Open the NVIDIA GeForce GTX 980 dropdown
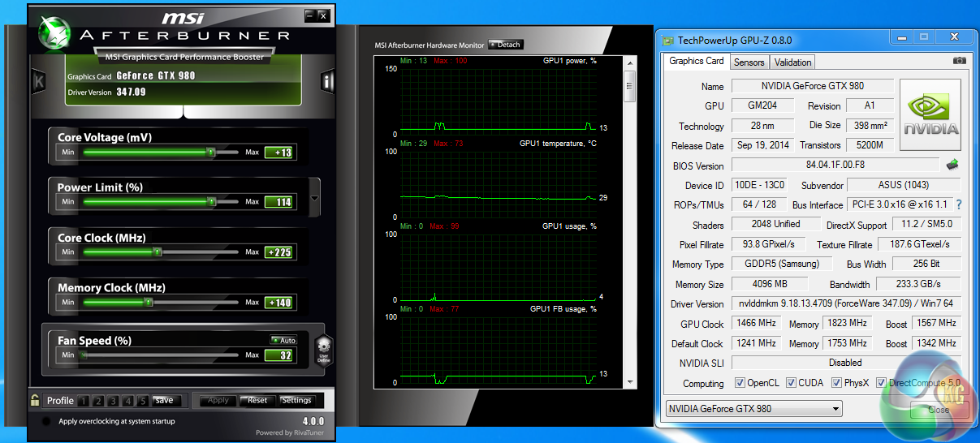This screenshot has height=443, width=980. 753,409
